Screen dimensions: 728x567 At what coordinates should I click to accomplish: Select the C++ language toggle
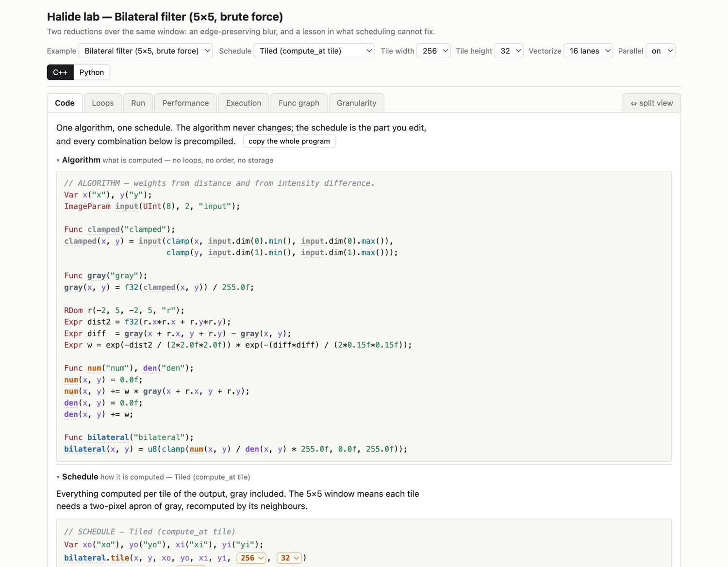point(60,72)
